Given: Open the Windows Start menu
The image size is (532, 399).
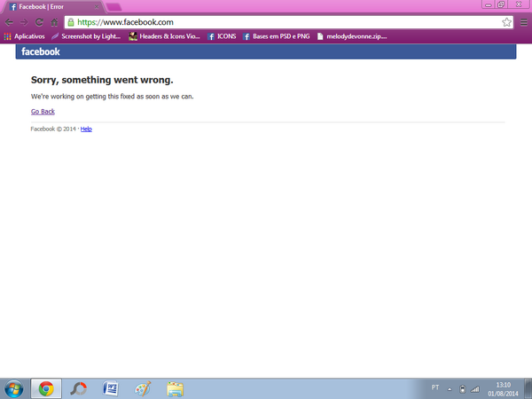Looking at the screenshot, I should 14,389.
